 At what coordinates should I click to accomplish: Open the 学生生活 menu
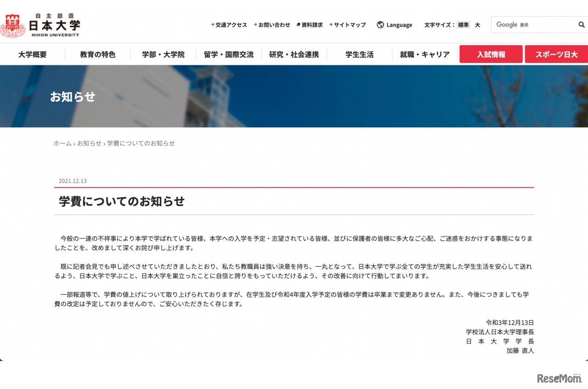(x=359, y=55)
